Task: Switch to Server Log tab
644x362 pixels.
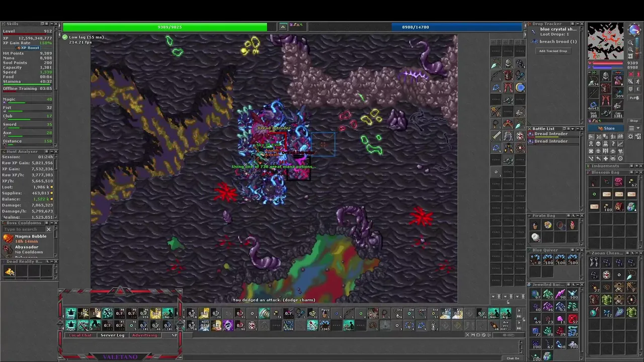Action: point(113,335)
